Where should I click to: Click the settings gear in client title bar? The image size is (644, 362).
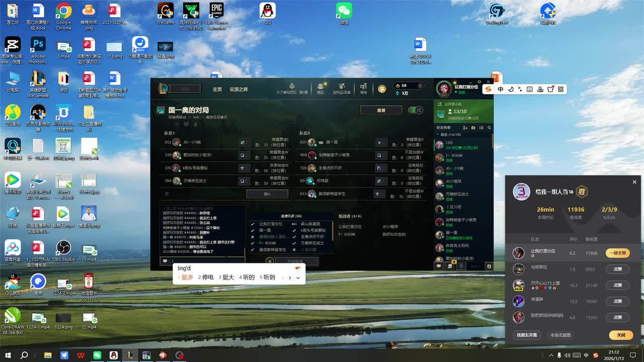tap(480, 81)
